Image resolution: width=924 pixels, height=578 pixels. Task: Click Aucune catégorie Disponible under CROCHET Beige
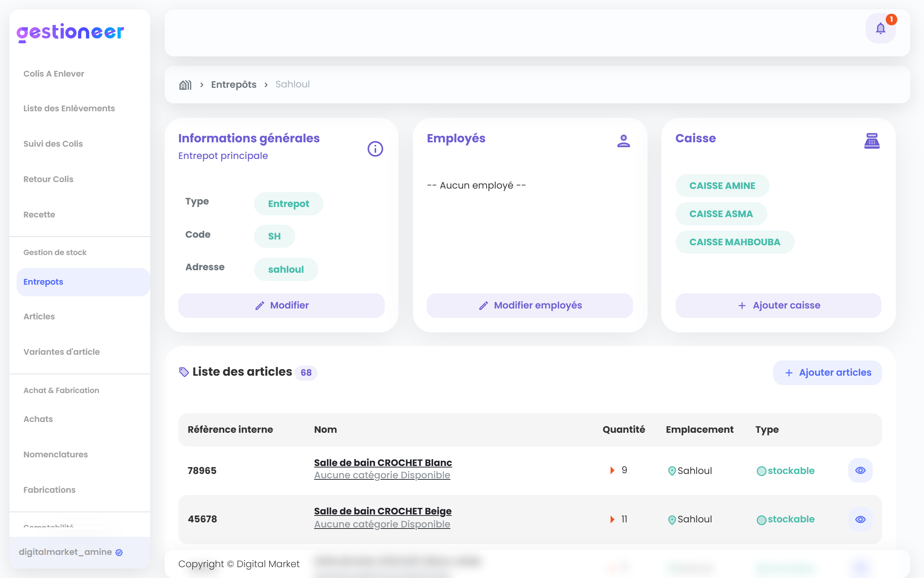[382, 524]
